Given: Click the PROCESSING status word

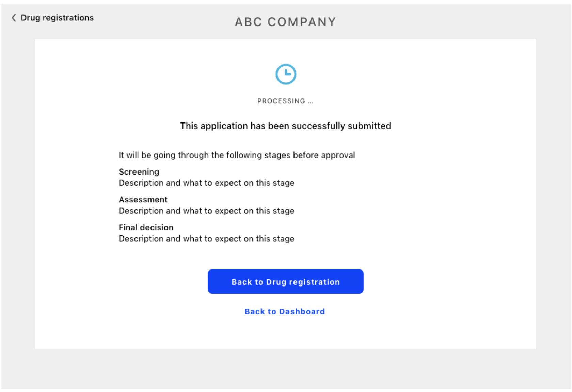Looking at the screenshot, I should (x=281, y=101).
